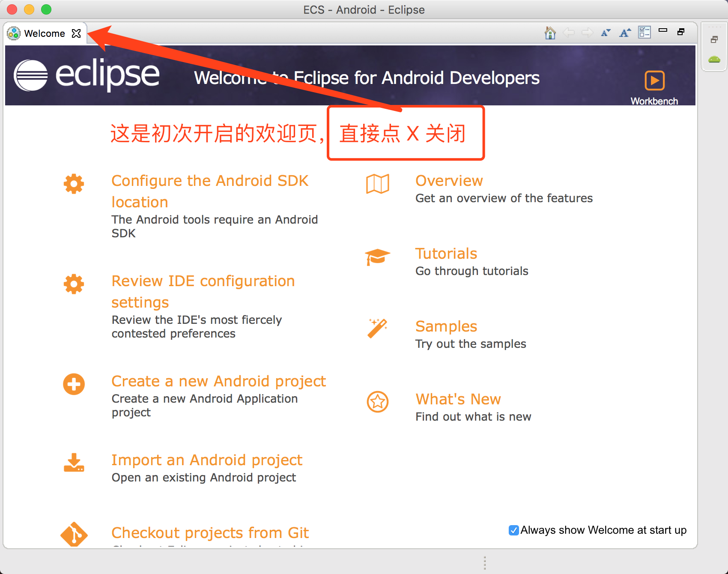Image resolution: width=728 pixels, height=574 pixels.
Task: Click 'Get an overview of the features' text
Action: click(x=504, y=198)
